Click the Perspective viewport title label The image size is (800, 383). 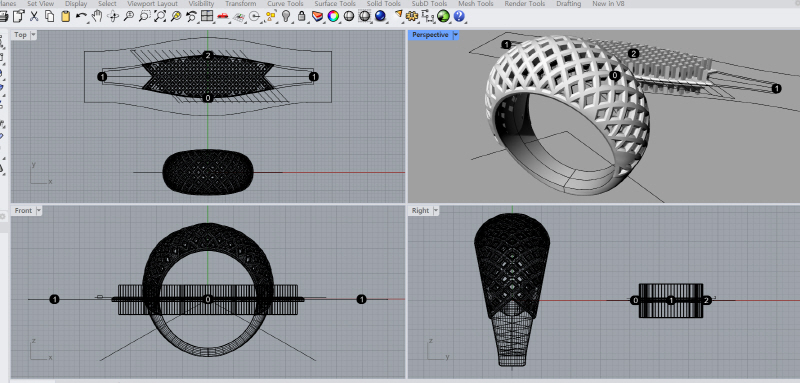pos(430,35)
